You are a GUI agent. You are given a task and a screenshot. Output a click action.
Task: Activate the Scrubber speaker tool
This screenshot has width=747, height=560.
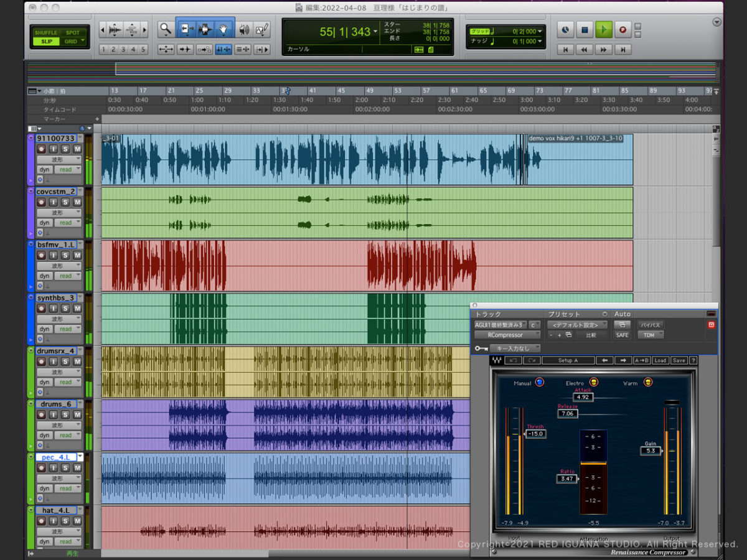[x=244, y=29]
